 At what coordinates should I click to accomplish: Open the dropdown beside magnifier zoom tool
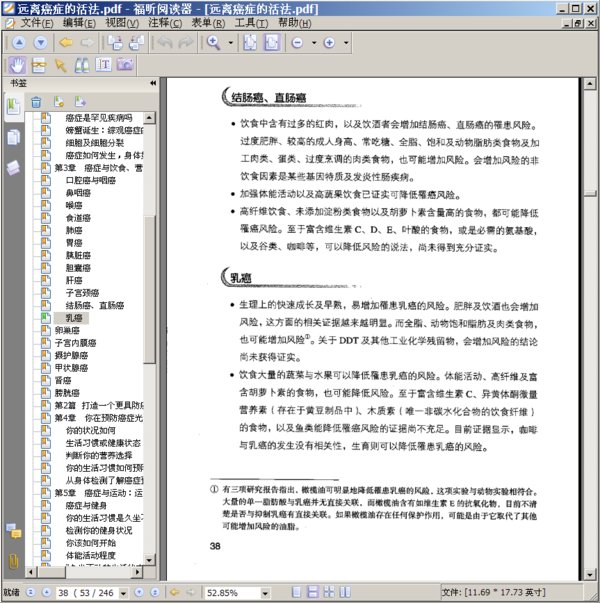pos(231,43)
